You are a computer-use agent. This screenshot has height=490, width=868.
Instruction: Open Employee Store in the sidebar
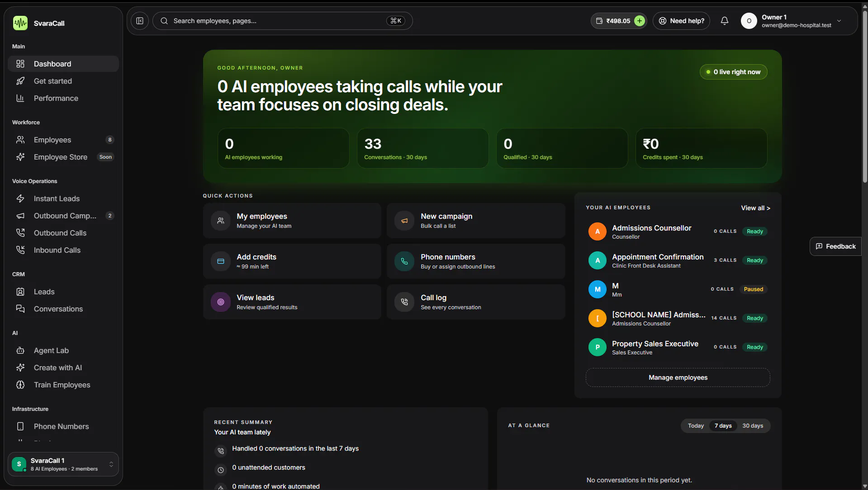point(63,157)
